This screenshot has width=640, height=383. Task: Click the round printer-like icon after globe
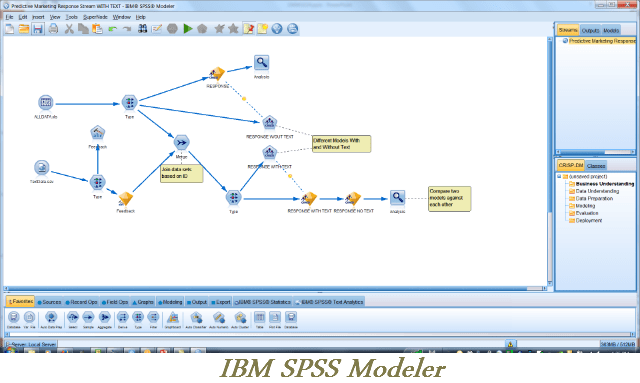pyautogui.click(x=292, y=29)
